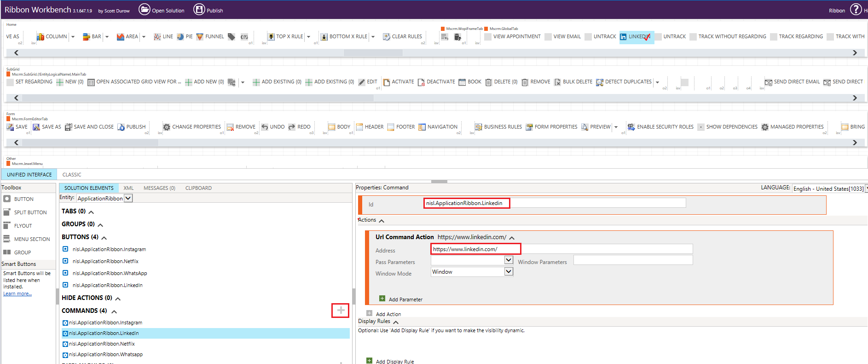Image resolution: width=868 pixels, height=364 pixels.
Task: Open the Entity ApplicationRibbon dropdown
Action: point(128,198)
